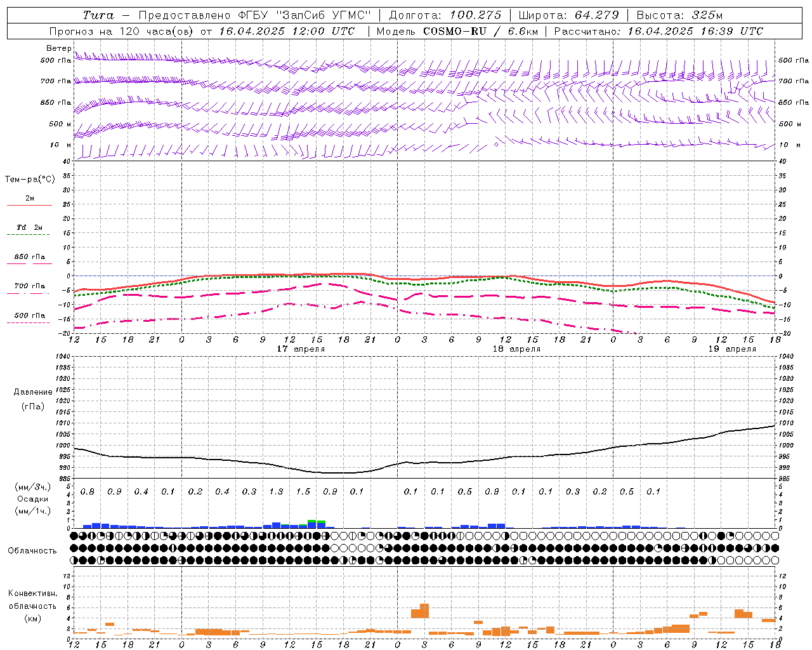The height and width of the screenshot is (650, 812).
Task: Click the 18 апреля date label
Action: pyautogui.click(x=516, y=349)
